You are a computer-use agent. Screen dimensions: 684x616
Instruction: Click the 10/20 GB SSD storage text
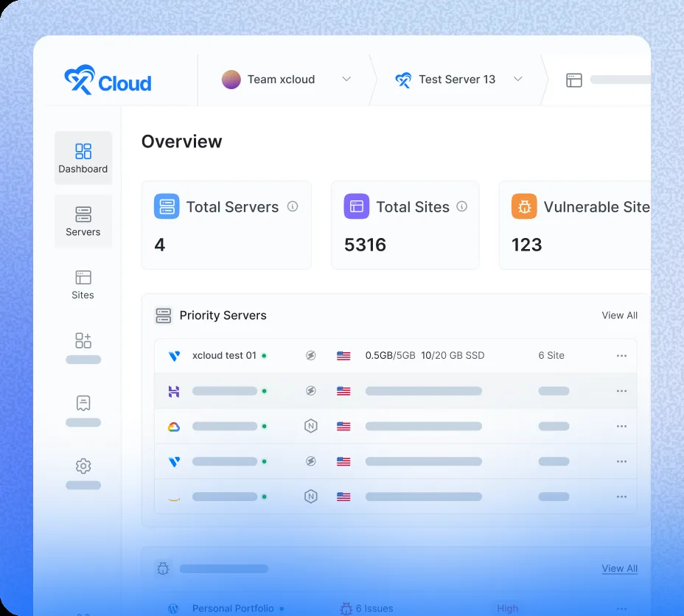pos(453,355)
